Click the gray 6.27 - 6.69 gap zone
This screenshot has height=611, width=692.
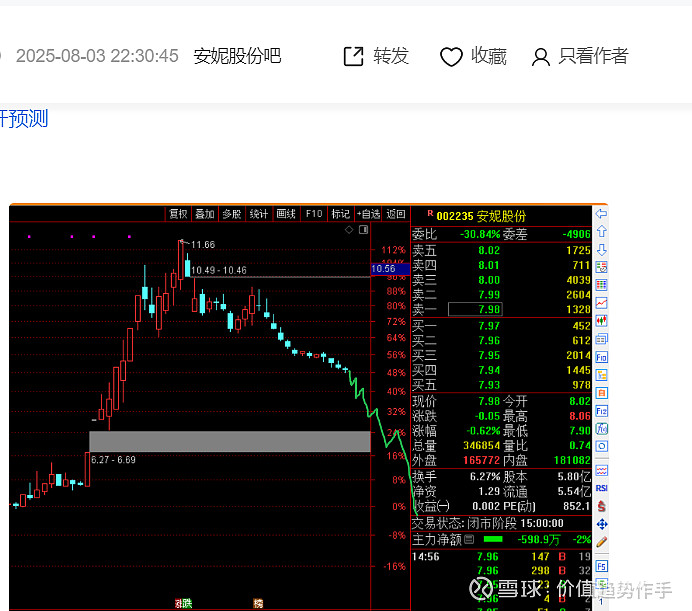(230, 441)
